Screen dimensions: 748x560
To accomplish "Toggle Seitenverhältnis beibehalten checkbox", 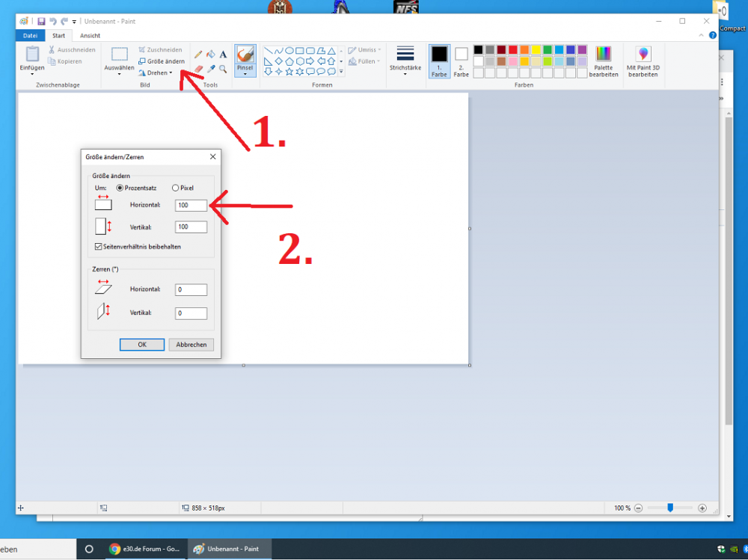I will (x=99, y=246).
